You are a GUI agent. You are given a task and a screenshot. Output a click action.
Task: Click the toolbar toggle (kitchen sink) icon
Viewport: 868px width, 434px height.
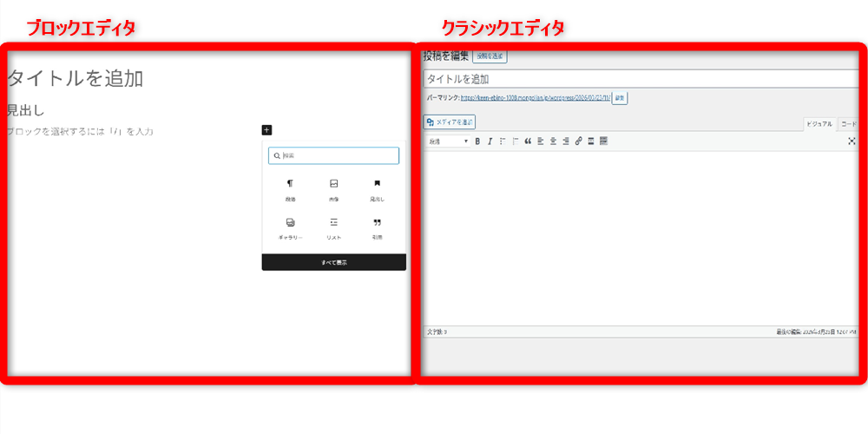[x=603, y=141]
